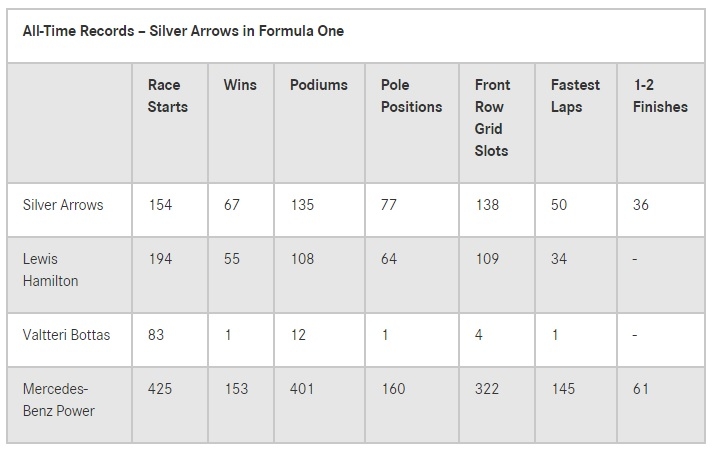Click the Fastest Laps column header
This screenshot has height=451, width=712.
pos(575,96)
